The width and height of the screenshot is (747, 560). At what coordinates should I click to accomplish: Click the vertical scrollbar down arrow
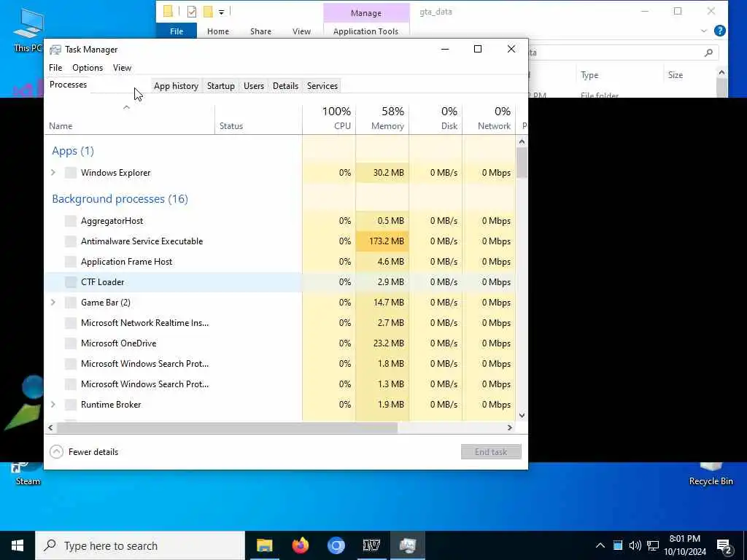tap(522, 415)
